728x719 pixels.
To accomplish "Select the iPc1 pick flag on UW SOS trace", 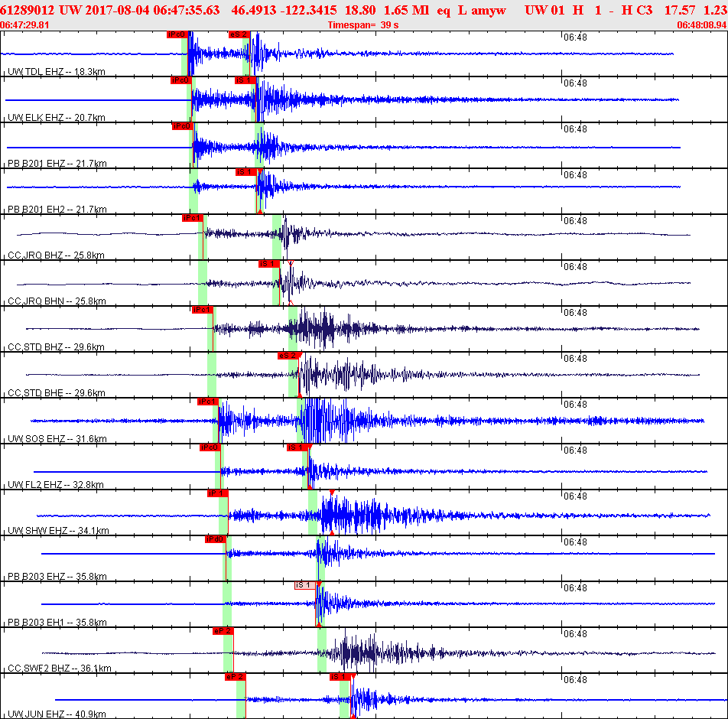I will (x=207, y=402).
